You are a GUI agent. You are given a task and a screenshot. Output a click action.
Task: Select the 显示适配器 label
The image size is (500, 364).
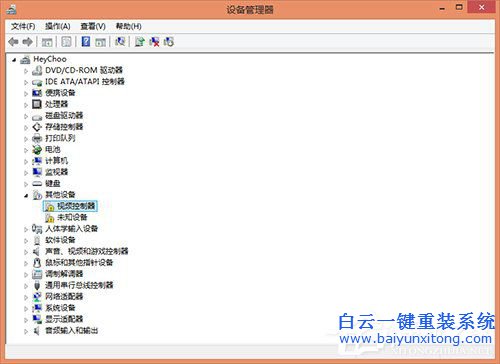pos(64,319)
